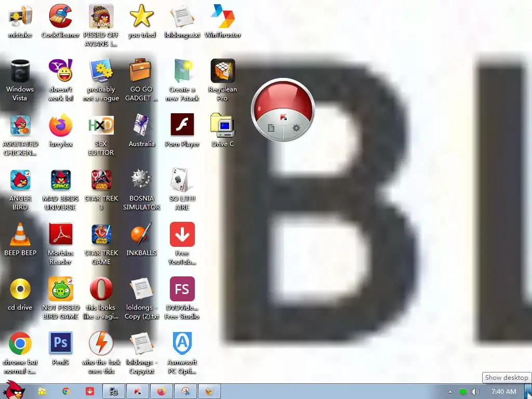Open the 'loldongs - Copy.txt' file

pos(141,343)
